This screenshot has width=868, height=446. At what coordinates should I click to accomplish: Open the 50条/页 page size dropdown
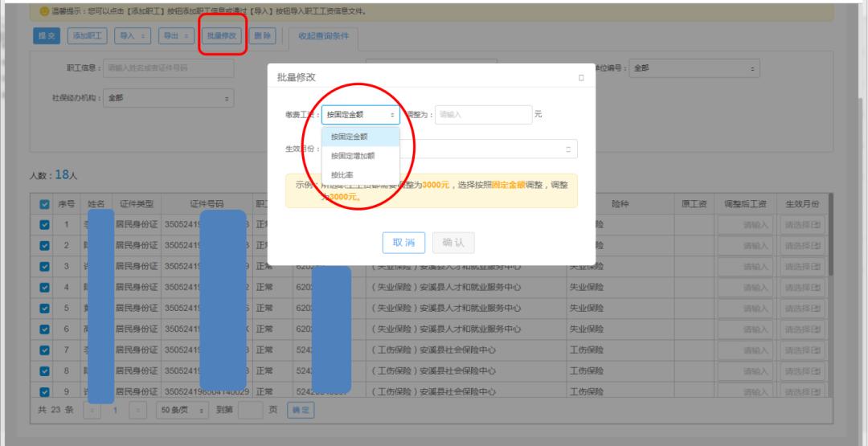click(182, 411)
